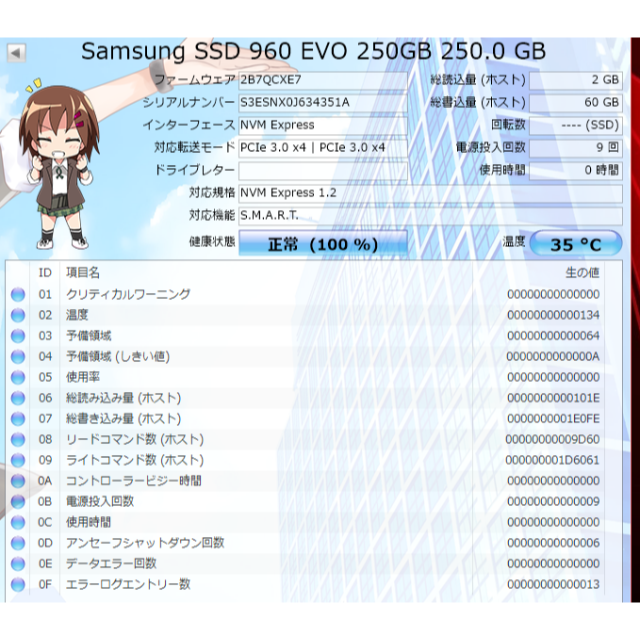The width and height of the screenshot is (640, 640).
Task: Click the status icon for row 0A コントローラービジー時間
Action: 18,481
